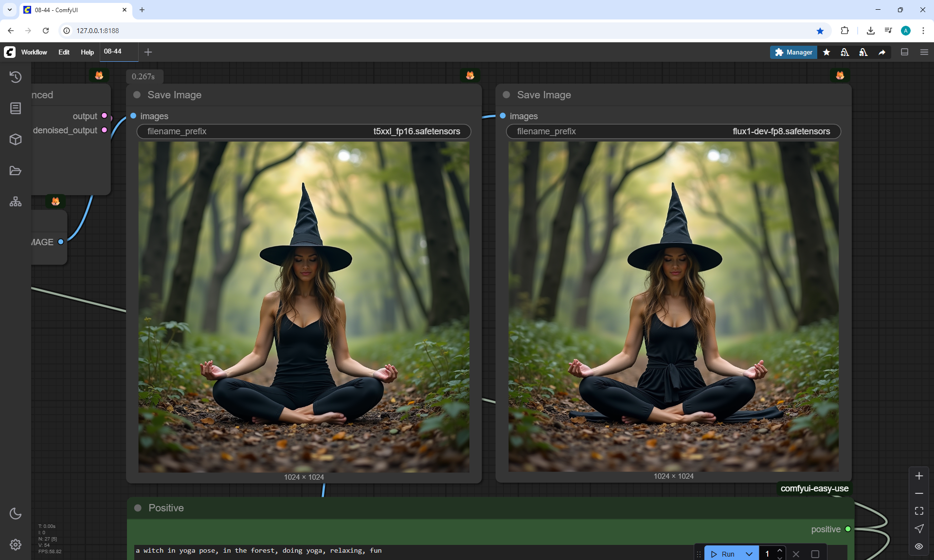
Task: Expand the Run button dropdown arrow
Action: [x=749, y=554]
